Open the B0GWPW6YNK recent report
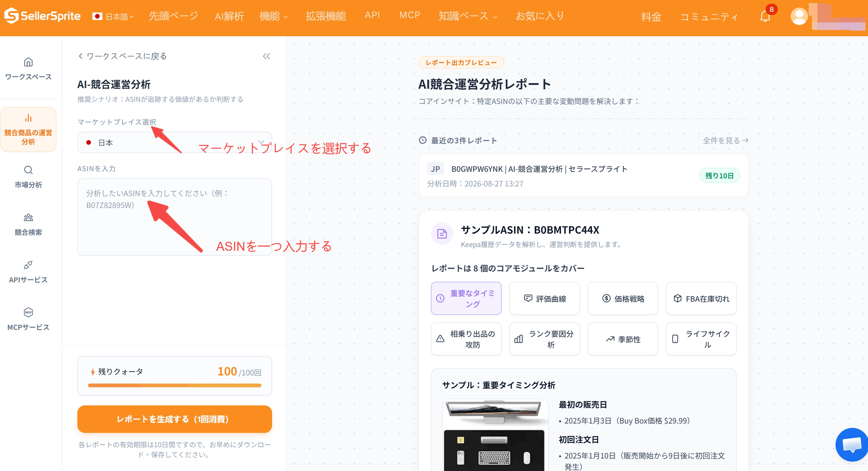Screen dimensions: 868x471 pyautogui.click(x=584, y=176)
